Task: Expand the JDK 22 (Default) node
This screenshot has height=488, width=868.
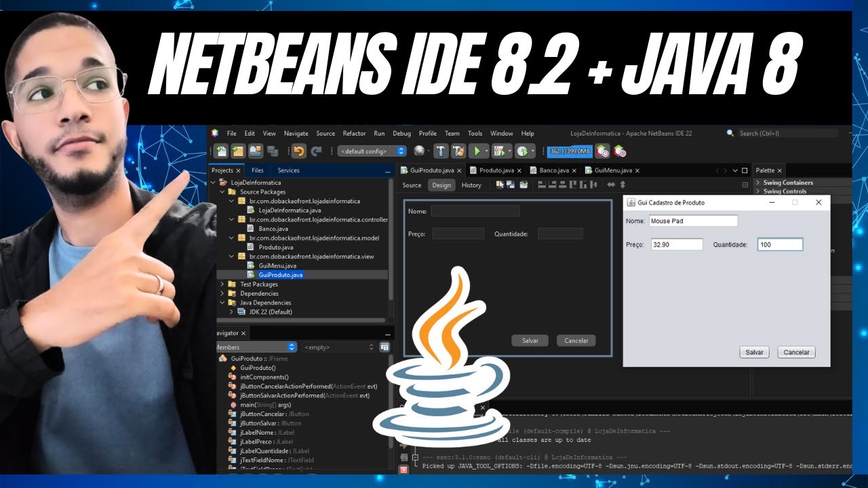Action: tap(231, 312)
